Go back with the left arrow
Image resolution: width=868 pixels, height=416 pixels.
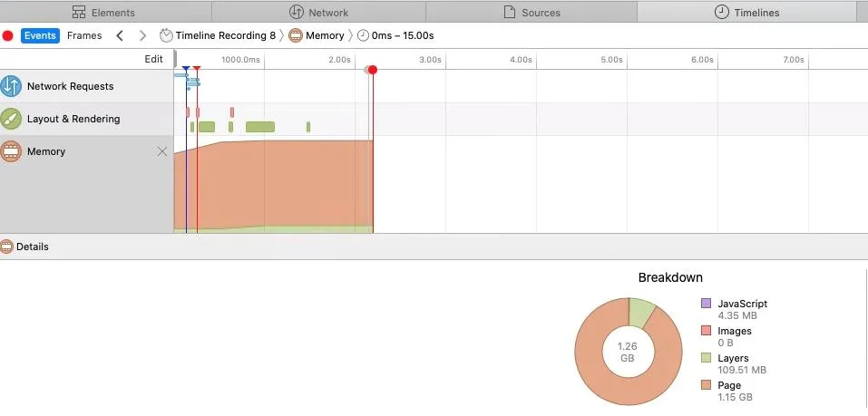pyautogui.click(x=119, y=36)
